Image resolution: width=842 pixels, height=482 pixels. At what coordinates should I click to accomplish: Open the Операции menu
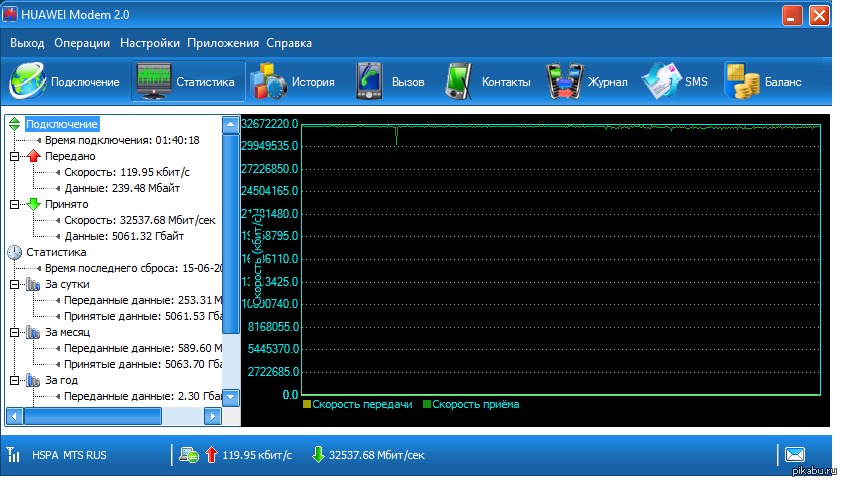(82, 43)
